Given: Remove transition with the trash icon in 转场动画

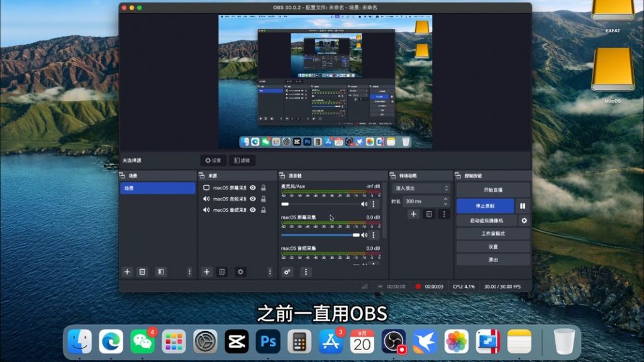Looking at the screenshot, I should pyautogui.click(x=429, y=214).
